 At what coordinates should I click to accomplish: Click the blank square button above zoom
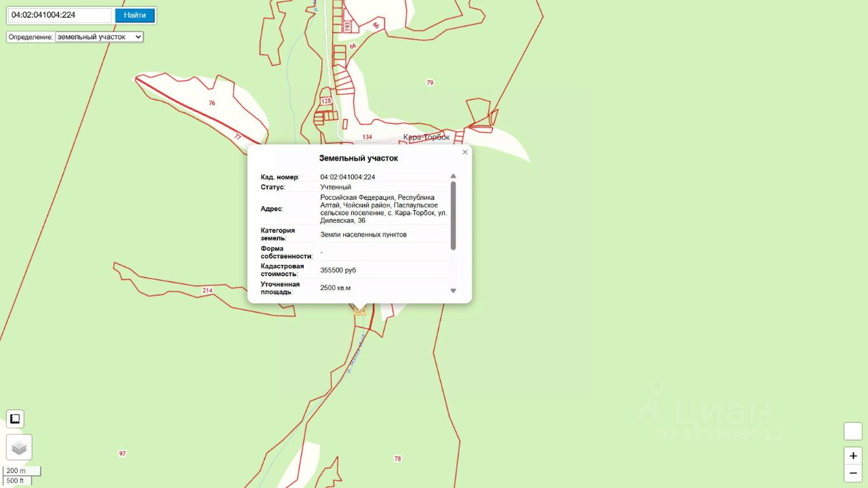pos(853,431)
